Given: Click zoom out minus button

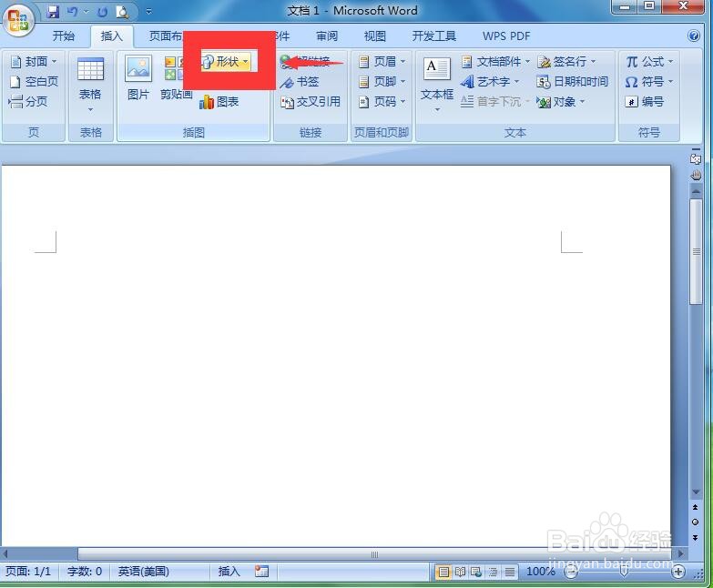Looking at the screenshot, I should point(571,573).
